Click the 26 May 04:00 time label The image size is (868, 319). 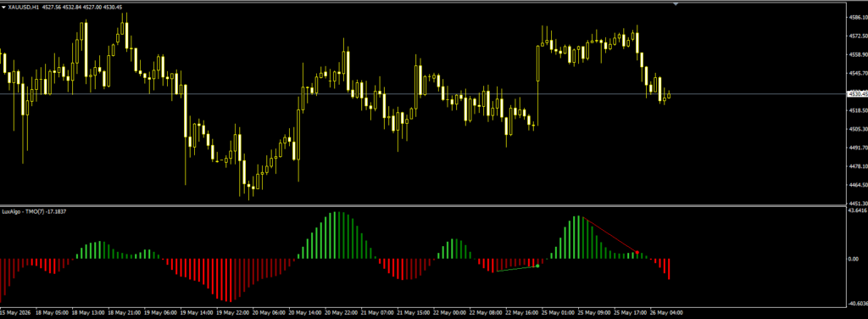(665, 312)
